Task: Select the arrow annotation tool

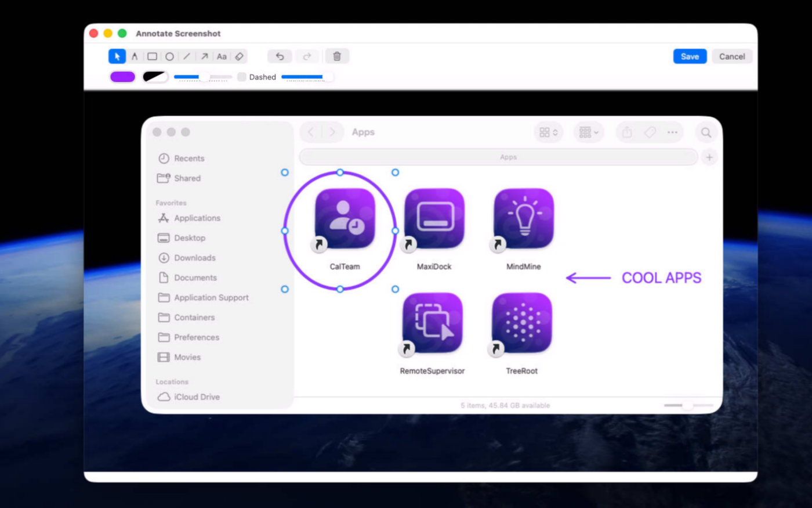Action: 204,56
